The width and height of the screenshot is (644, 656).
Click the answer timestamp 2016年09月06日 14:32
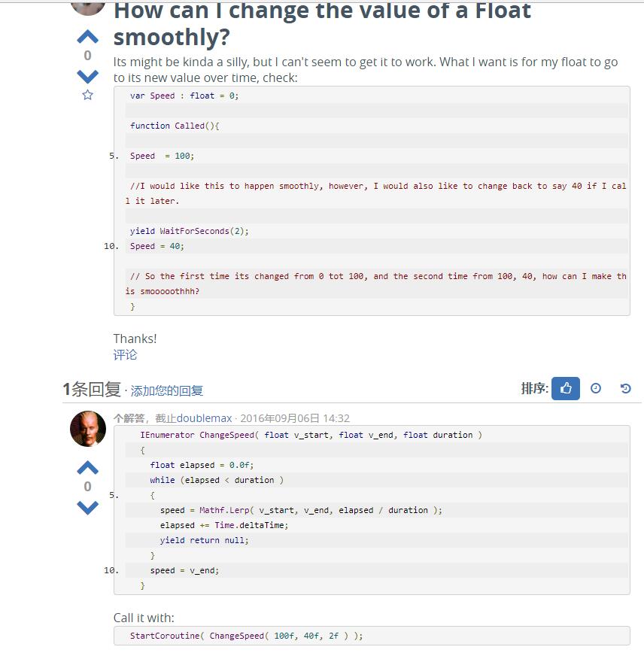295,418
